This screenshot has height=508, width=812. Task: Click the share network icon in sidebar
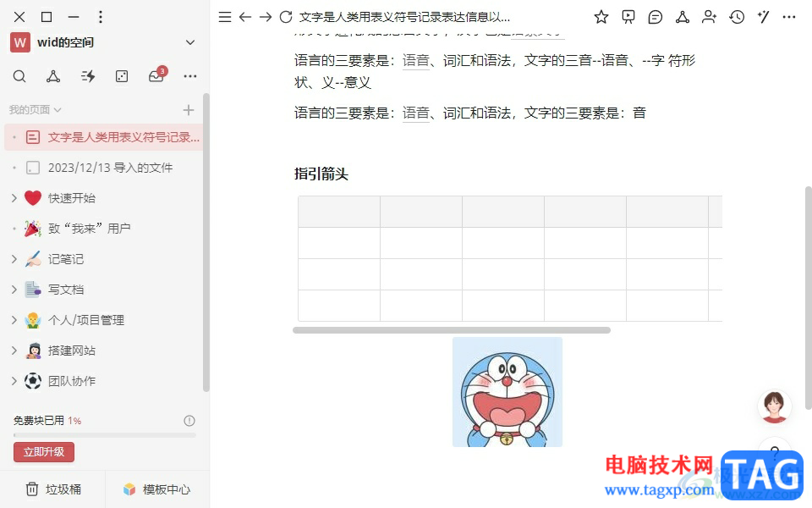pyautogui.click(x=52, y=77)
